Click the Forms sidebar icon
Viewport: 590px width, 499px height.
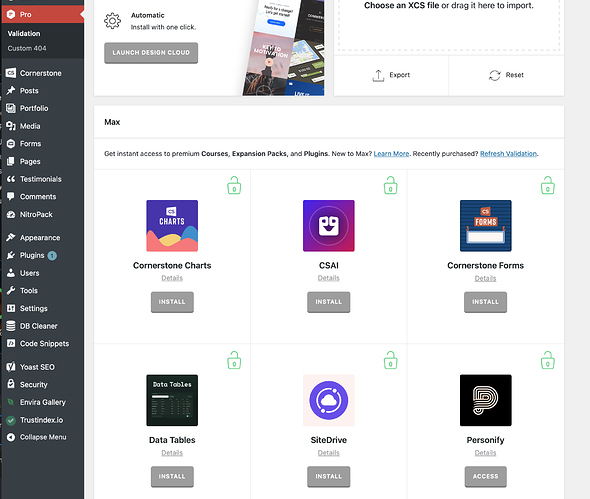click(x=11, y=144)
